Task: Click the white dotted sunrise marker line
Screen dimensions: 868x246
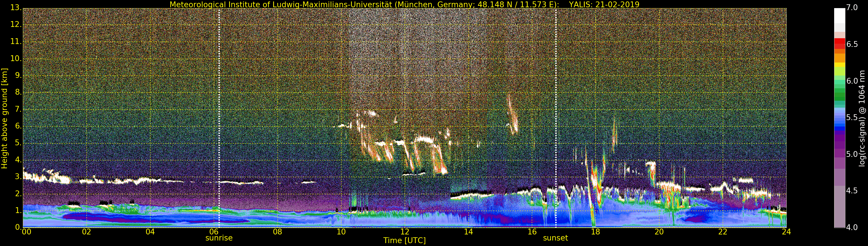Action: [x=219, y=118]
